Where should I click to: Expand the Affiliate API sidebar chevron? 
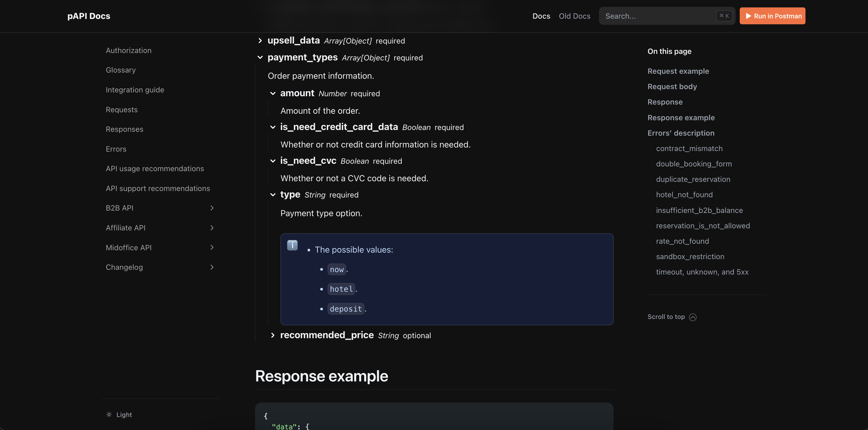(x=212, y=228)
